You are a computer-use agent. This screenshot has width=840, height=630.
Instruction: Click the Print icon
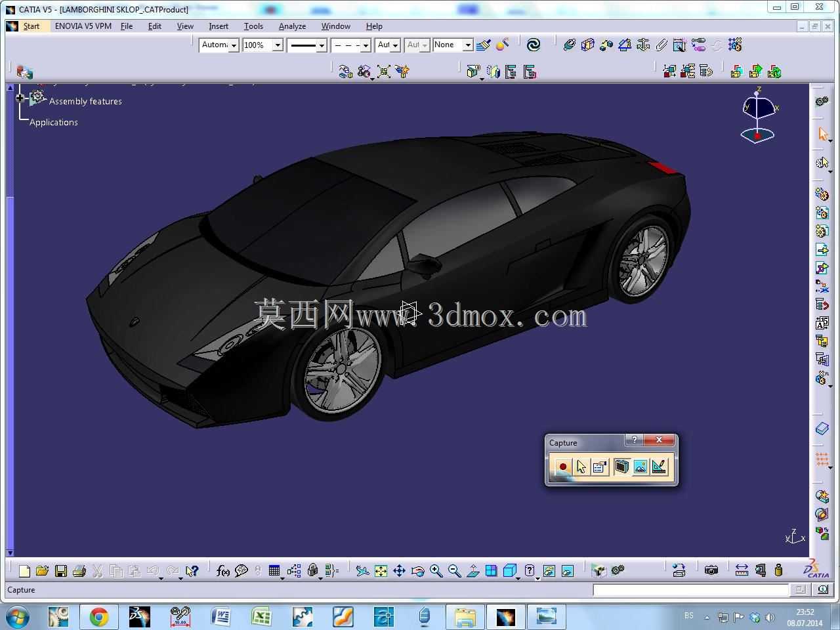click(79, 571)
